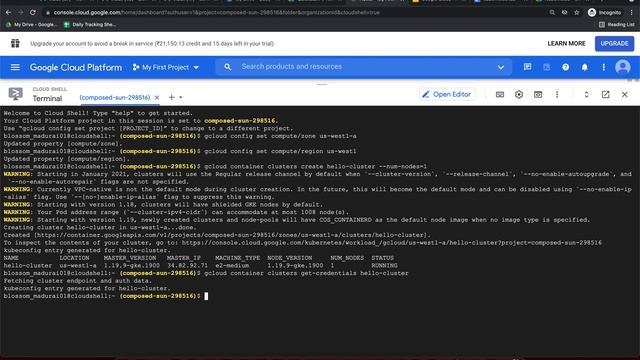The width and height of the screenshot is (640, 360).
Task: Open the browser three-dot menu
Action: (631, 13)
